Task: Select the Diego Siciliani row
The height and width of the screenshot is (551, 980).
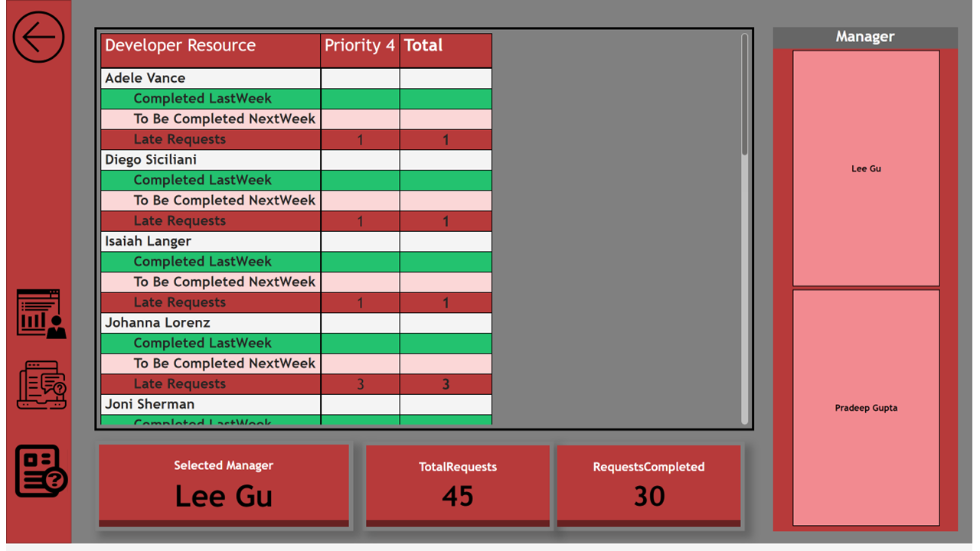Action: tap(151, 160)
